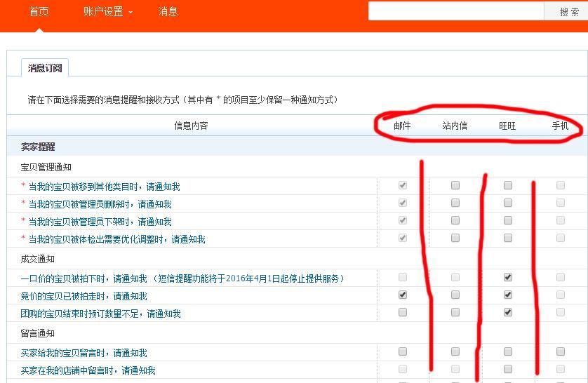Open the 消息 menu item
This screenshot has width=588, height=383.
pyautogui.click(x=168, y=12)
